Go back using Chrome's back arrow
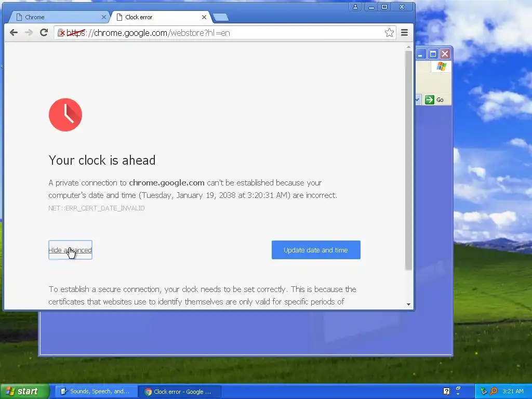 14,33
